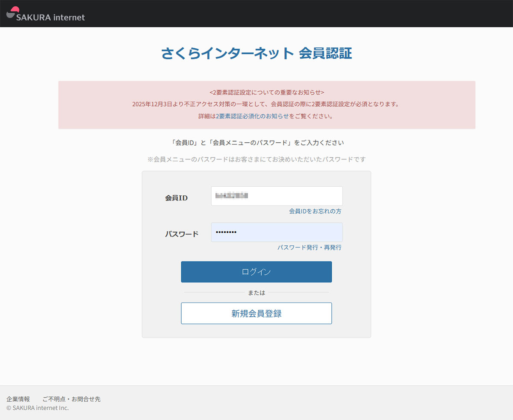Click the © SAKURA internet Inc. copyright text
Viewport: 513px width, 420px height.
(x=38, y=408)
